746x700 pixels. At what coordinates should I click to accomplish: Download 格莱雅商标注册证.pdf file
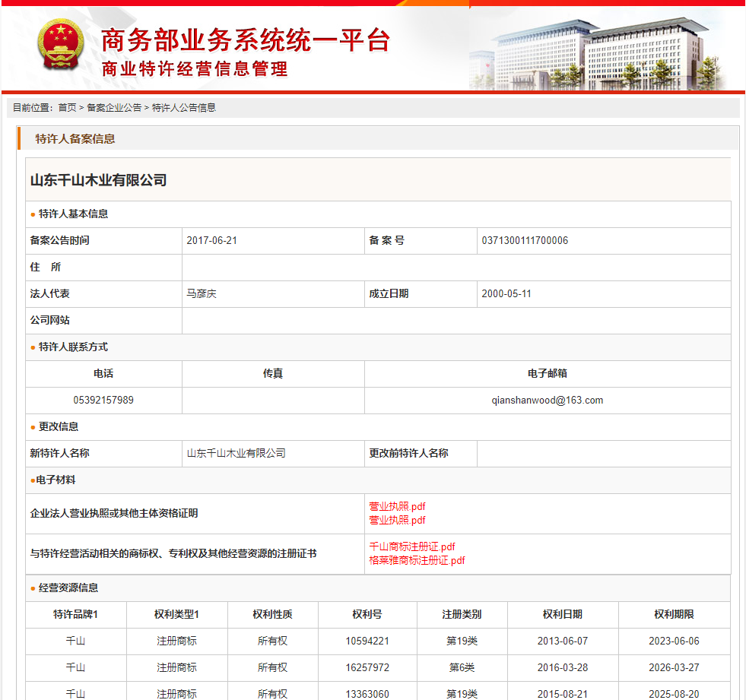[417, 561]
